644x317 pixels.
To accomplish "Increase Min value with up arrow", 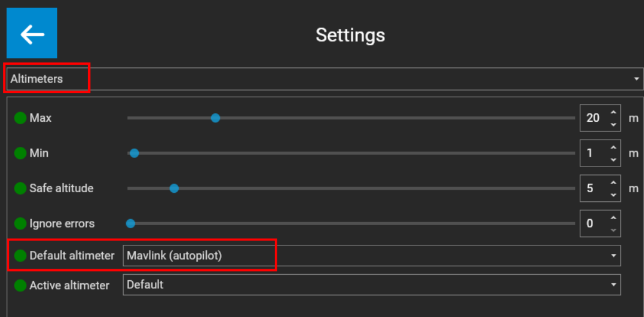I will click(x=613, y=147).
